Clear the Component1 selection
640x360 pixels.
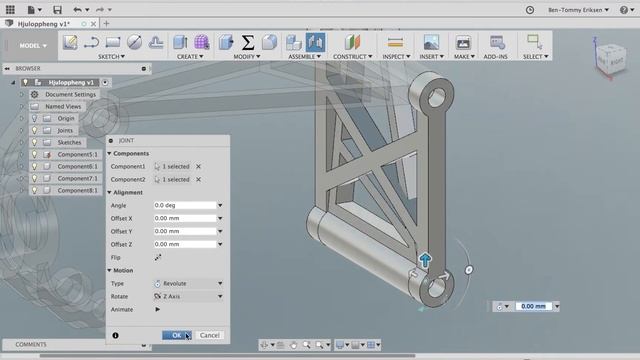[x=198, y=167]
